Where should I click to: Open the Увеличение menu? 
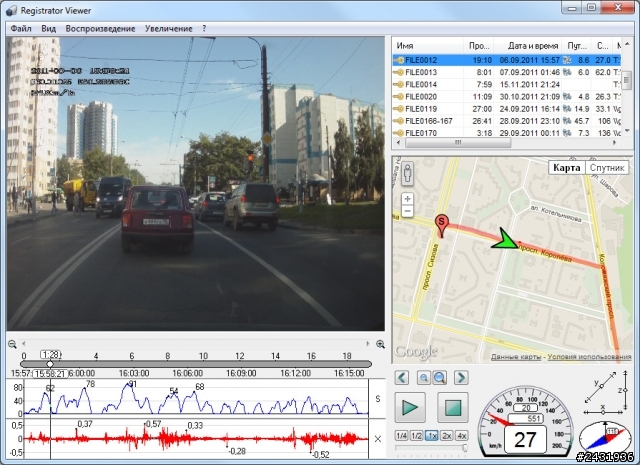169,29
